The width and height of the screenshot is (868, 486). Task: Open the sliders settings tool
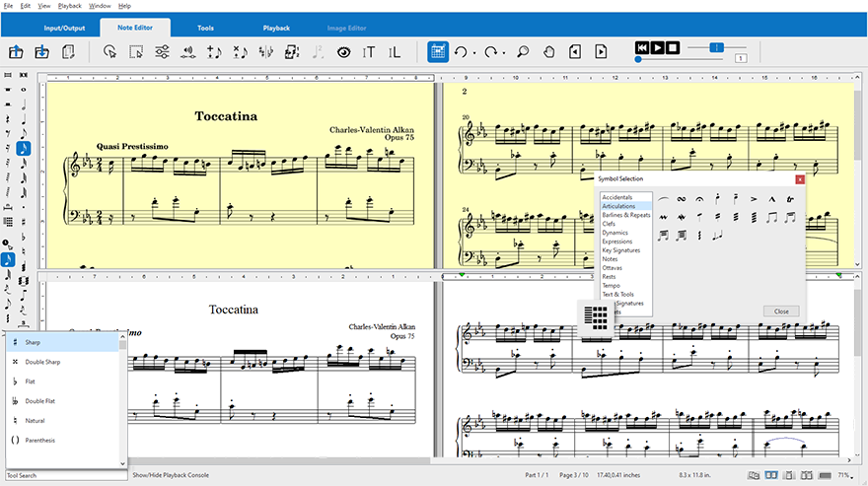coord(162,52)
